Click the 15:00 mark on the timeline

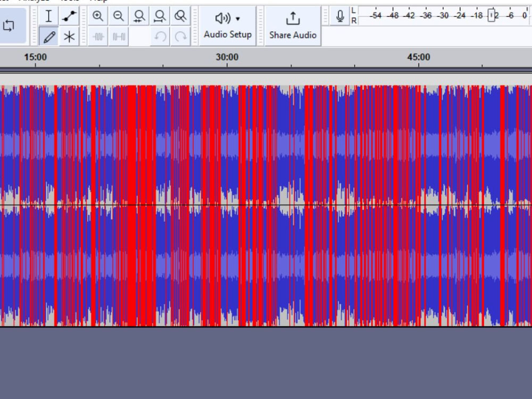coord(35,57)
